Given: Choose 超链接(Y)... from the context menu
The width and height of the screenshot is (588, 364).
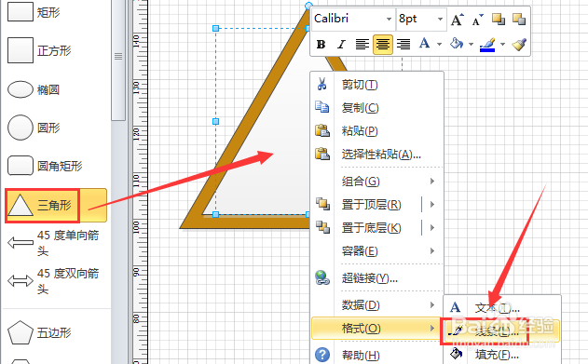Looking at the screenshot, I should [377, 277].
